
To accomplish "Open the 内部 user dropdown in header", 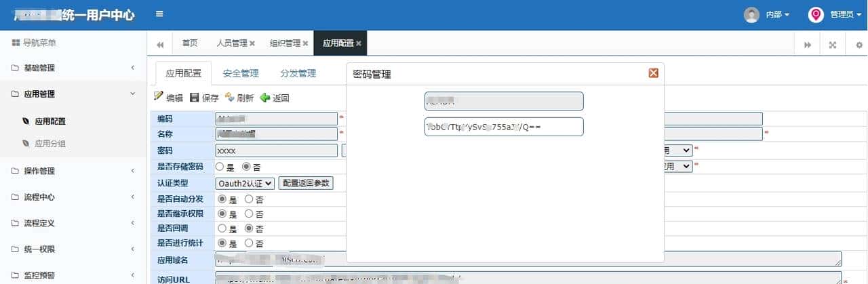I will (x=778, y=15).
